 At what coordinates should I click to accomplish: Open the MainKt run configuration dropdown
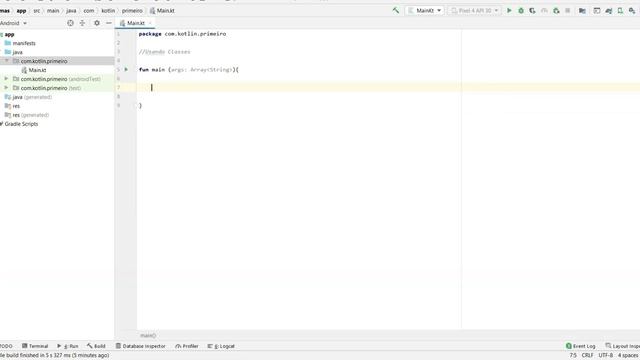point(425,11)
